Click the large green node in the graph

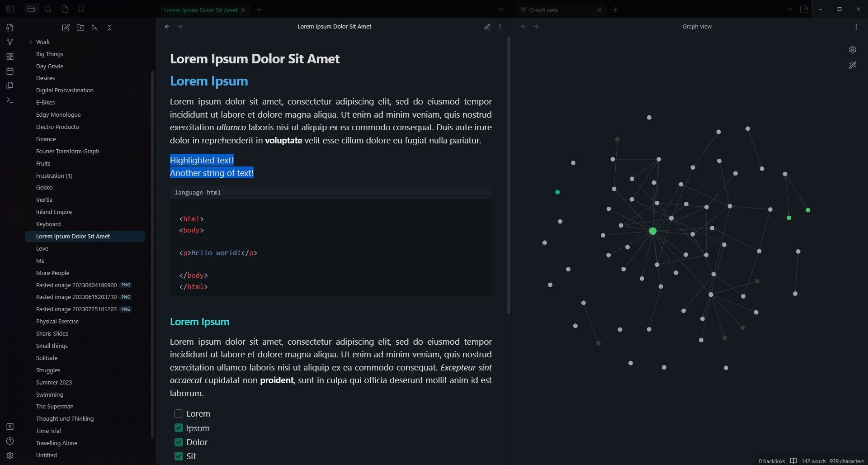(652, 231)
